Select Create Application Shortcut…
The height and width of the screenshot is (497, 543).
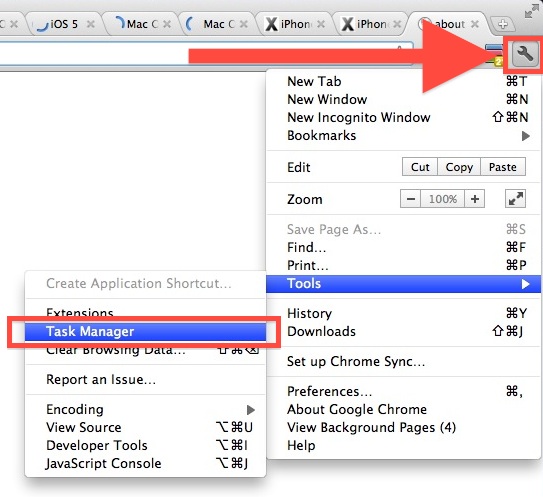145,283
